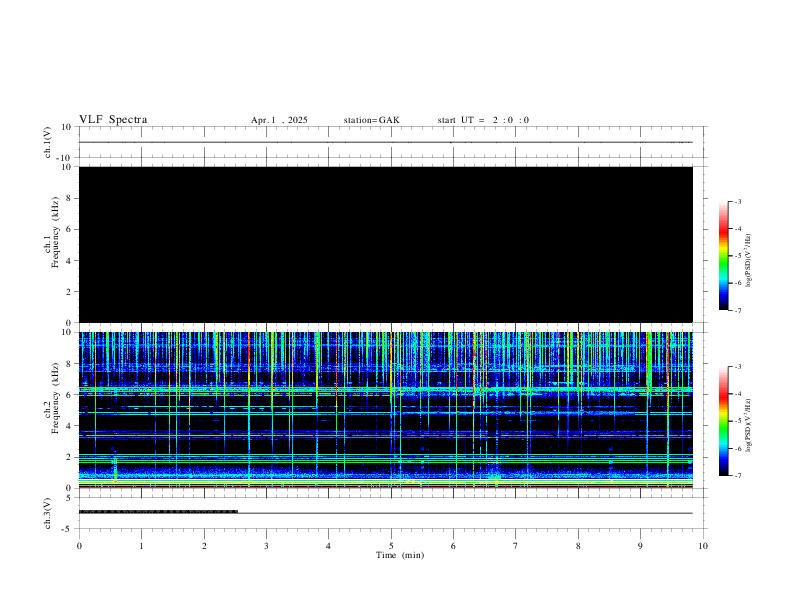Viewport: 792px width, 612px height.
Task: Click ch.2 frequency axis tick "6"
Action: tap(70, 395)
